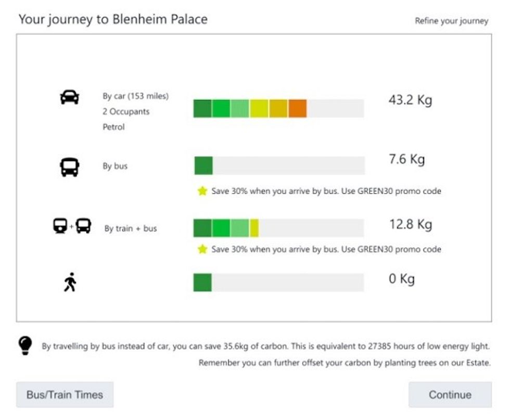This screenshot has width=510, height=420.
Task: Click the star beside bus promo code
Action: 202,191
